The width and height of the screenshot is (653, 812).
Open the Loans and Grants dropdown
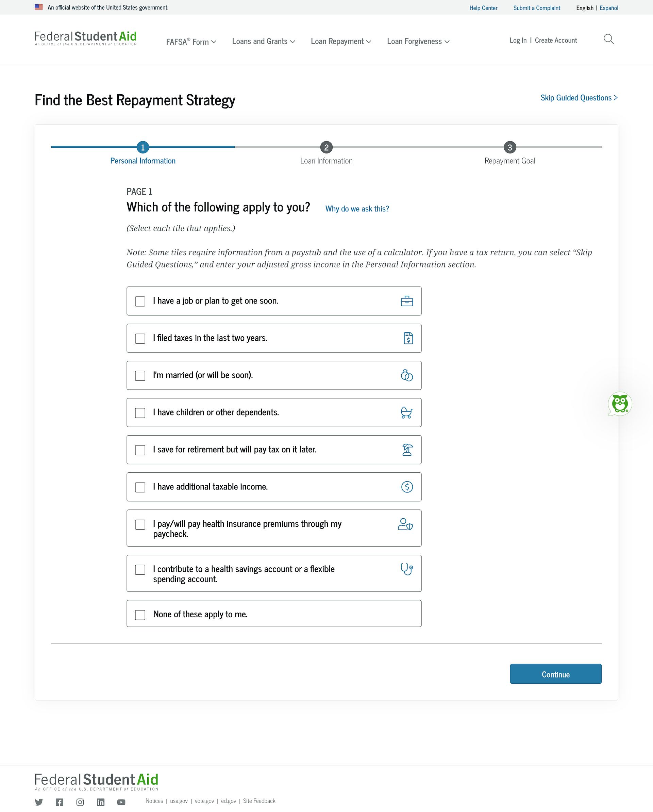click(x=263, y=42)
